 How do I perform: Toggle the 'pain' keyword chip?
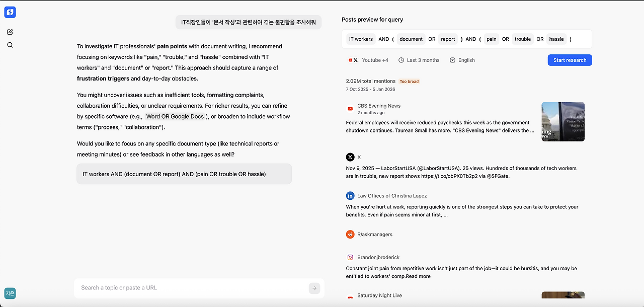pyautogui.click(x=491, y=39)
